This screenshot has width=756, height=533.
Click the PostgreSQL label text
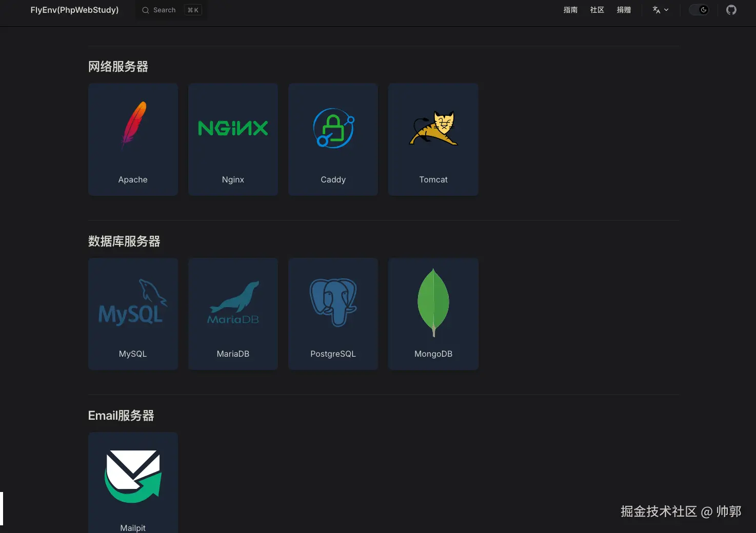[x=333, y=354]
